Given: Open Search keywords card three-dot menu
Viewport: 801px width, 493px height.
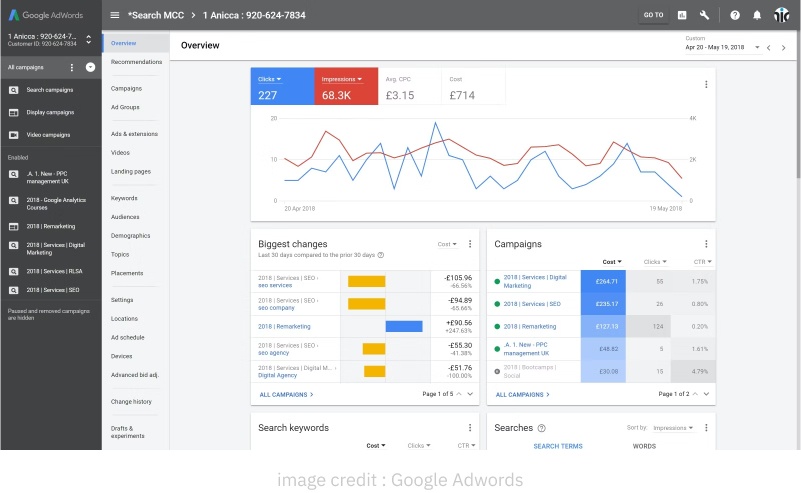Looking at the screenshot, I should (x=470, y=428).
